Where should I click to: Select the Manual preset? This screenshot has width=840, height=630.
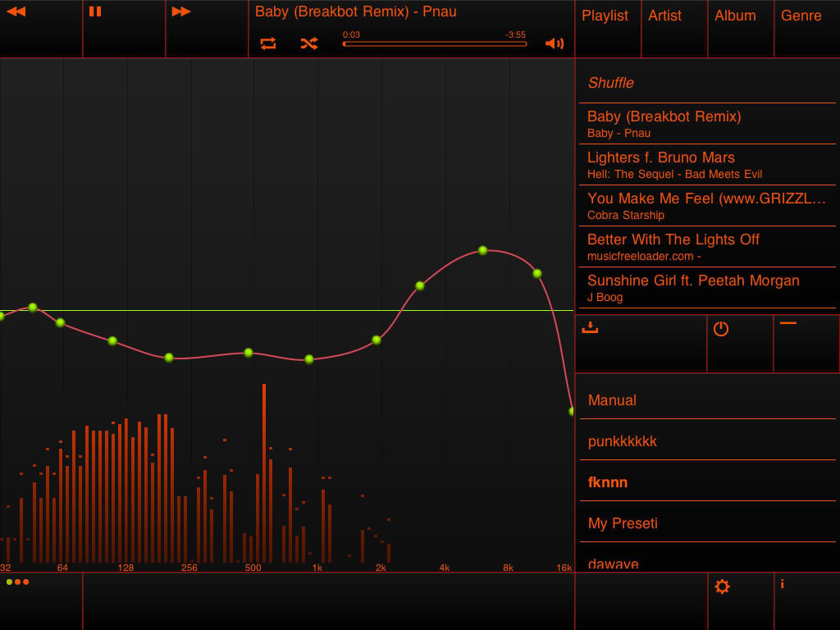pos(707,400)
